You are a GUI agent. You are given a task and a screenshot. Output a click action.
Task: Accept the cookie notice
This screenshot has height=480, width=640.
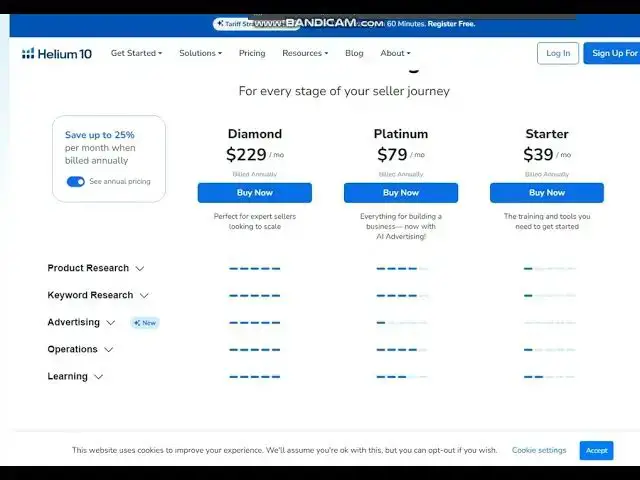[x=596, y=451]
